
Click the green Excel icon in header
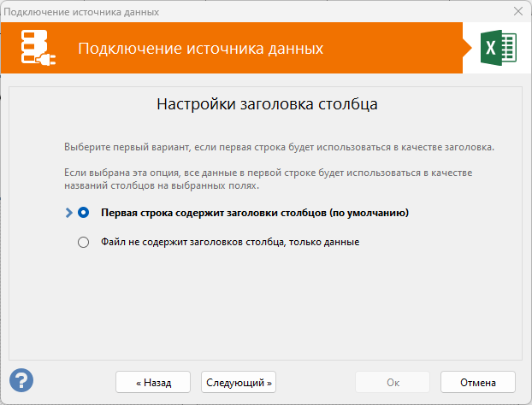pyautogui.click(x=498, y=48)
